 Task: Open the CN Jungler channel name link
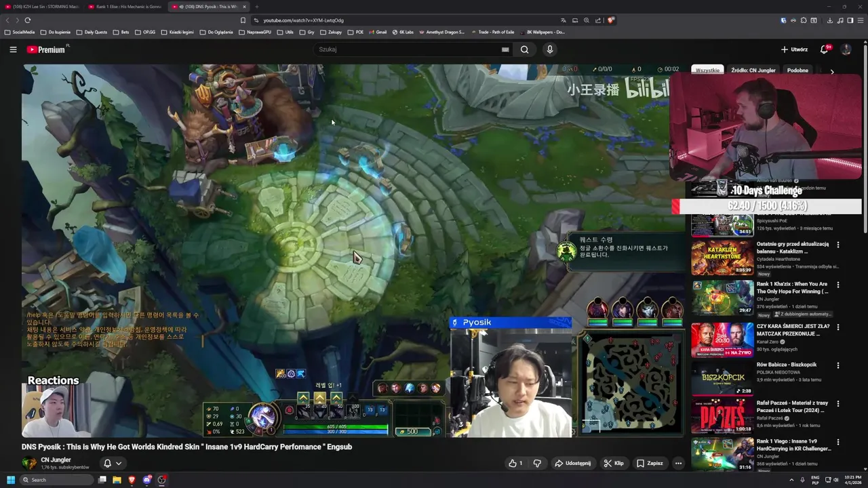click(x=56, y=460)
